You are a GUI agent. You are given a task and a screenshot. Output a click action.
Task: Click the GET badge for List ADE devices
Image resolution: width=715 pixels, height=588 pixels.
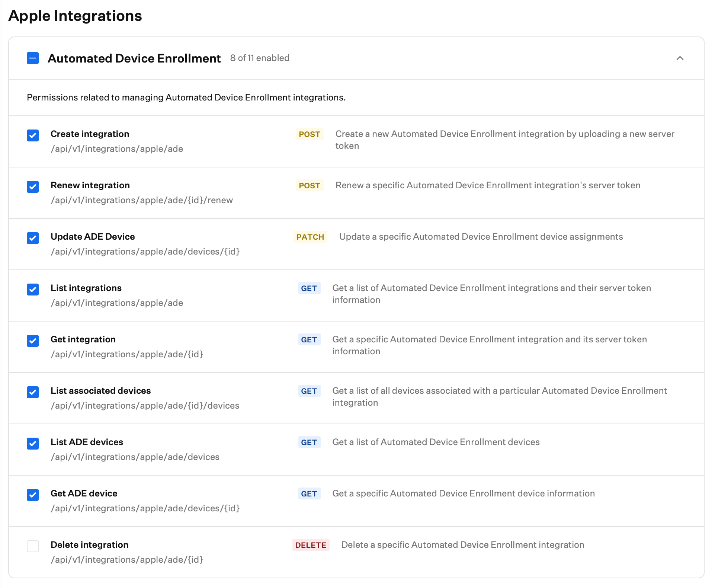coord(309,442)
